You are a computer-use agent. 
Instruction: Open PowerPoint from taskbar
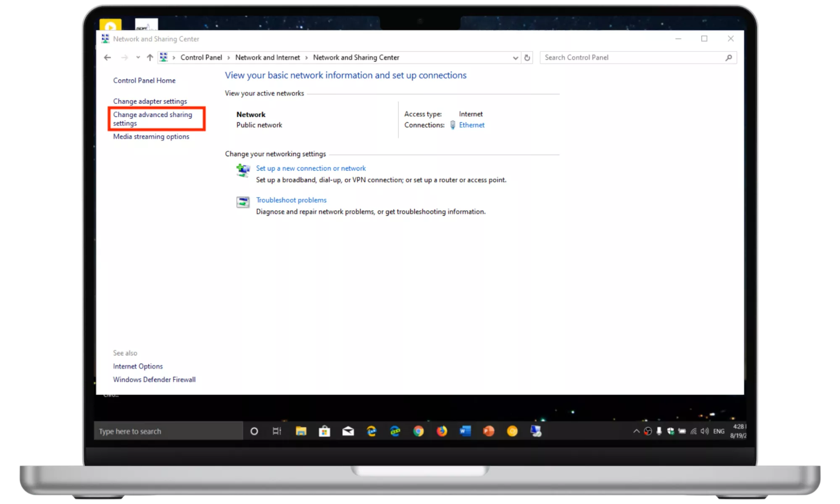pos(489,431)
